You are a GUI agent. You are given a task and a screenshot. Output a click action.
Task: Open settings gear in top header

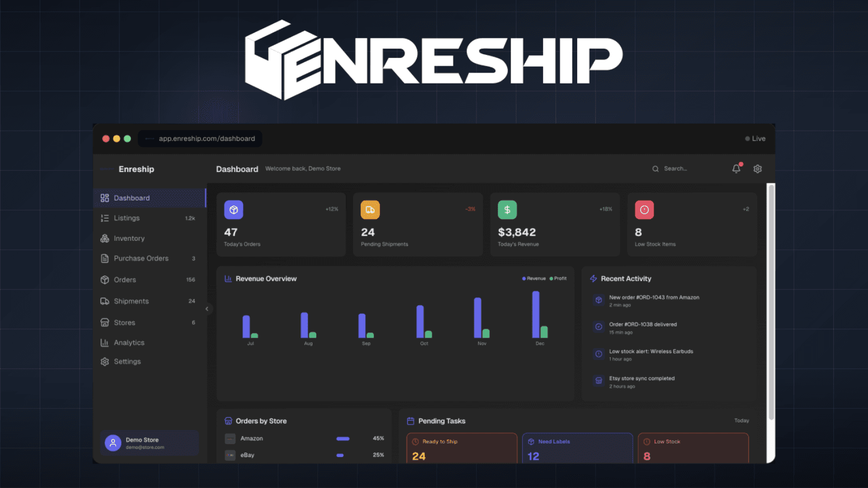758,169
